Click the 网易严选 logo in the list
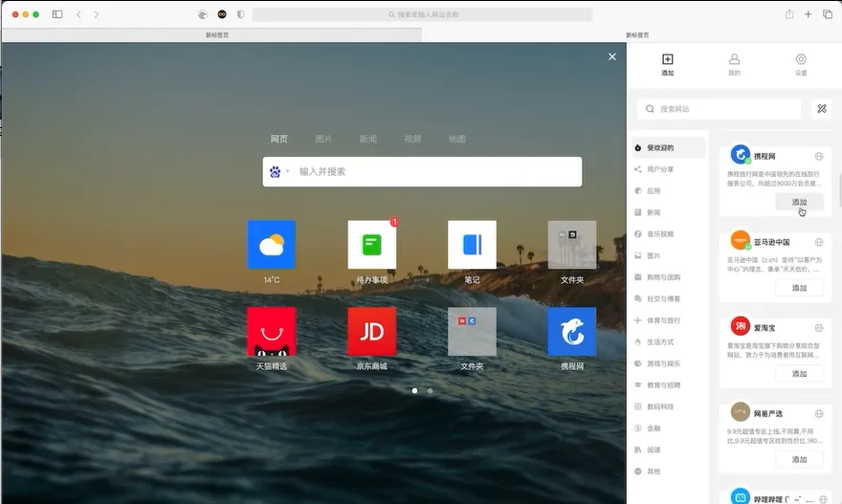Image resolution: width=842 pixels, height=504 pixels. point(740,411)
